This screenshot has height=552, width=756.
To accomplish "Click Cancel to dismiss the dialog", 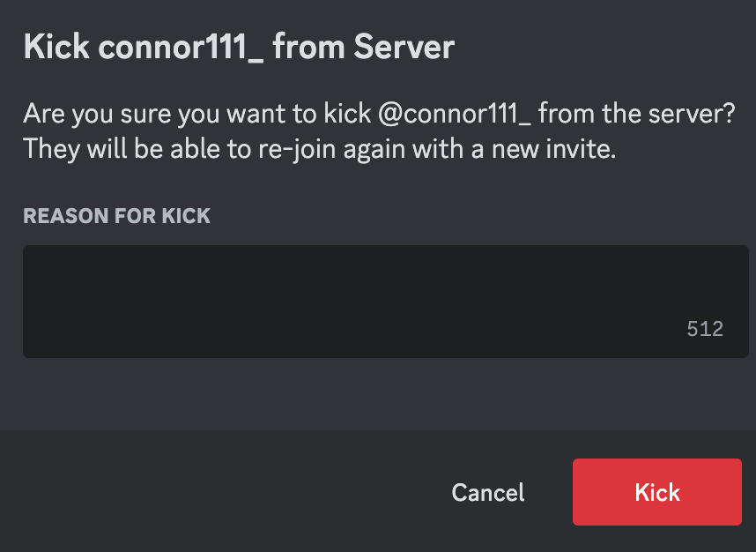I will [487, 492].
